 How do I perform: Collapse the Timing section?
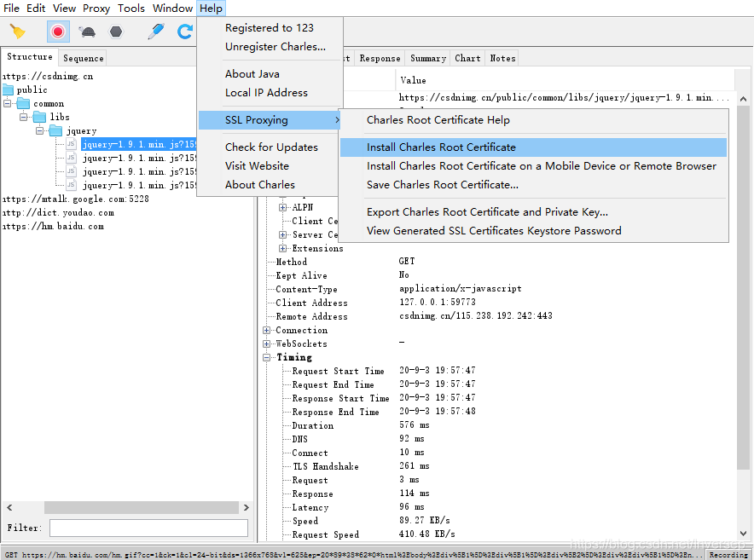pos(266,358)
